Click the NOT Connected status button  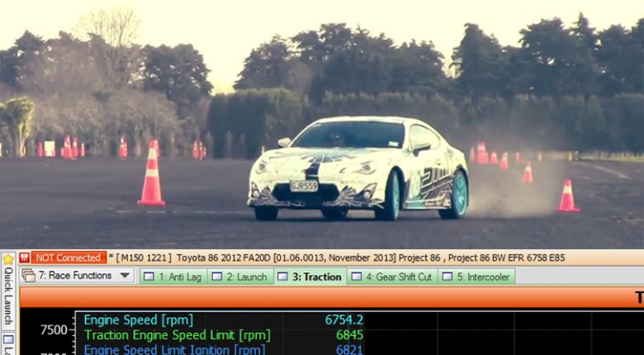[x=69, y=258]
